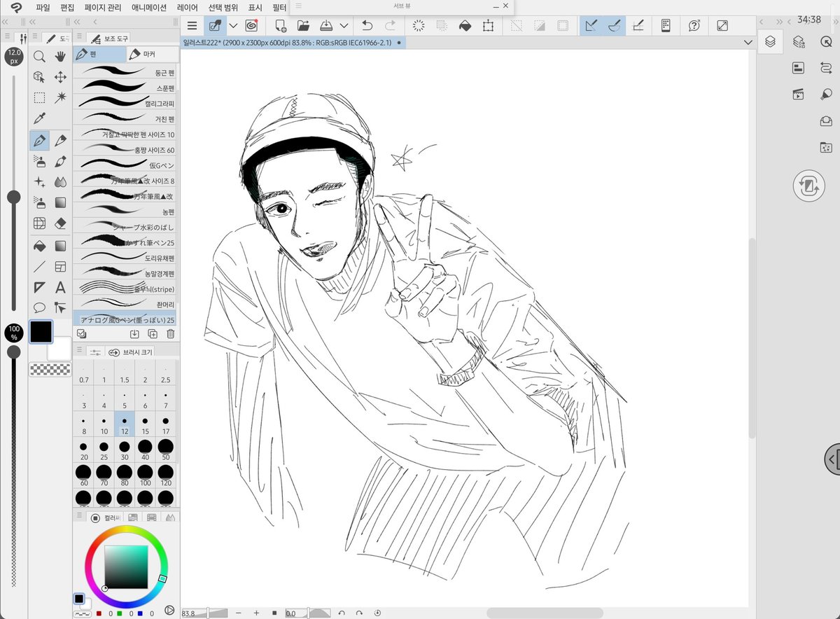The image size is (840, 619).
Task: Click black main color swatch
Action: pyautogui.click(x=41, y=332)
